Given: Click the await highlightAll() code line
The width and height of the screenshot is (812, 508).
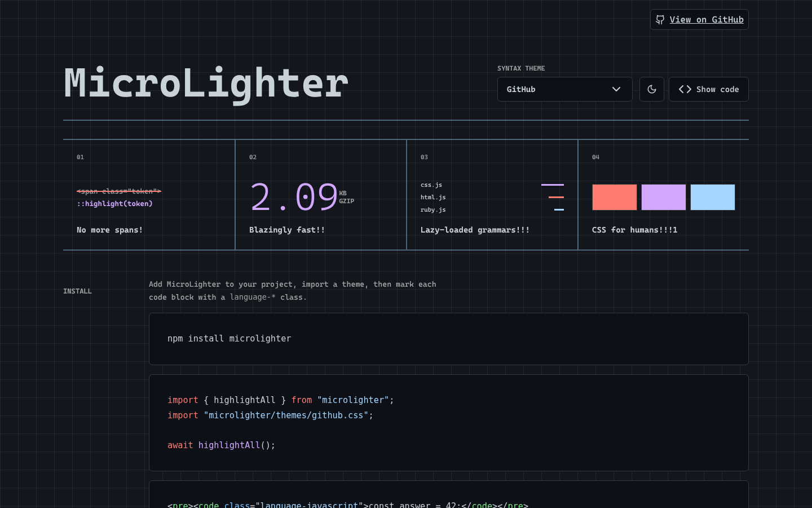Looking at the screenshot, I should [x=222, y=445].
